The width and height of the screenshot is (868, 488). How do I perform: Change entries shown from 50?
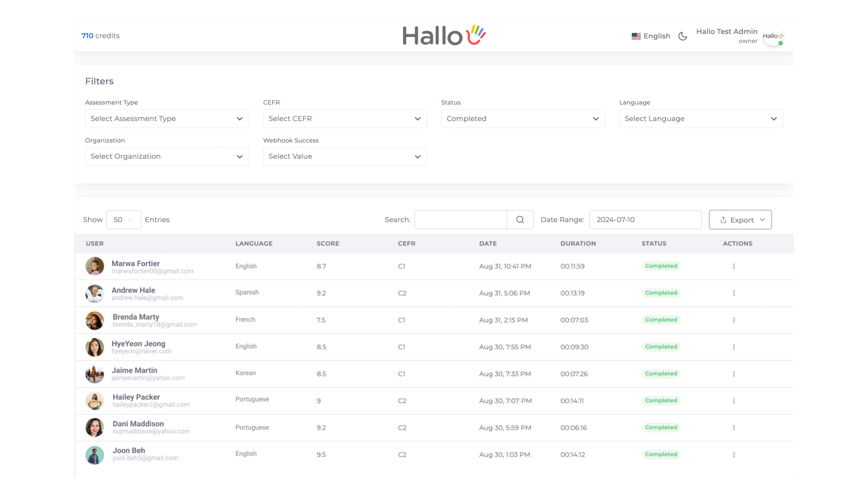pyautogui.click(x=123, y=219)
